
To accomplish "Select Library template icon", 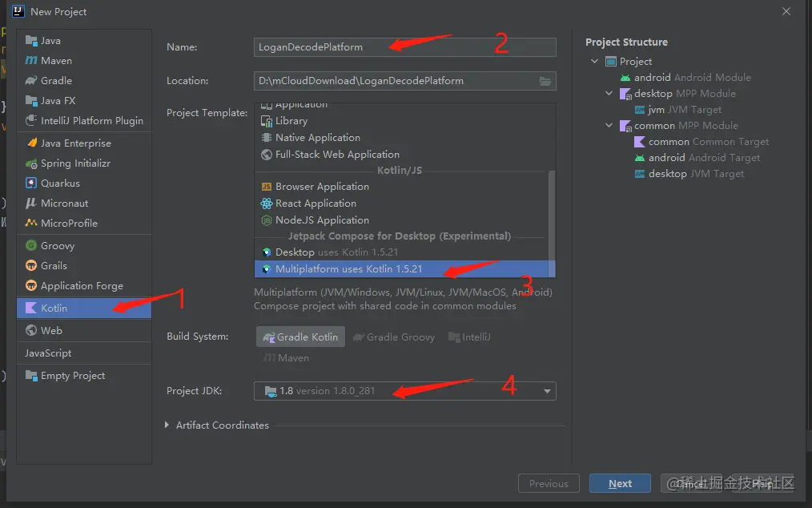I will [267, 121].
